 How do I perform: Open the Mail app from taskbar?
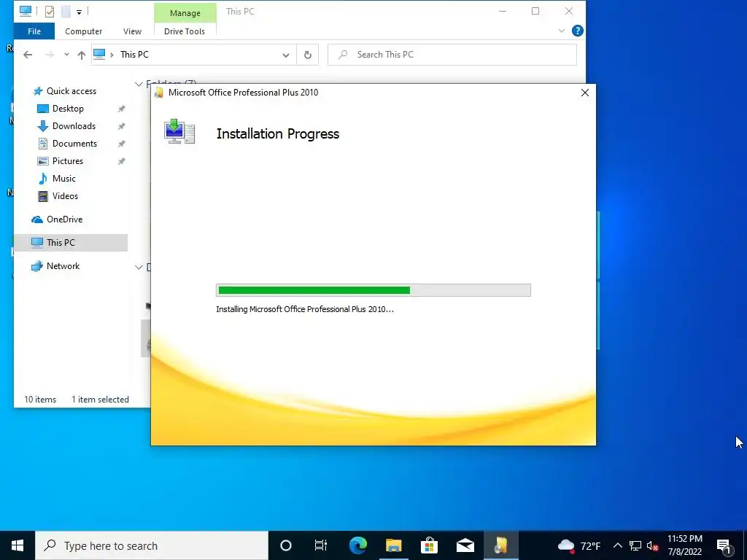465,545
